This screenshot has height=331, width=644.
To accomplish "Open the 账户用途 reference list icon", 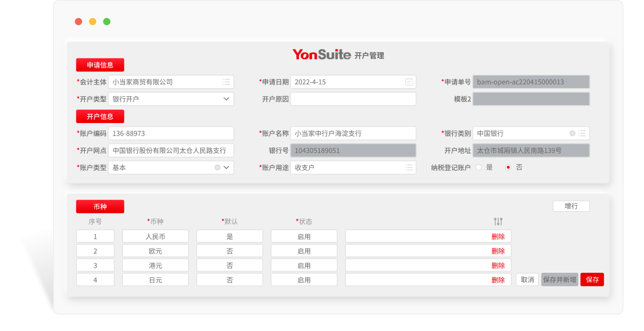I will [x=409, y=168].
